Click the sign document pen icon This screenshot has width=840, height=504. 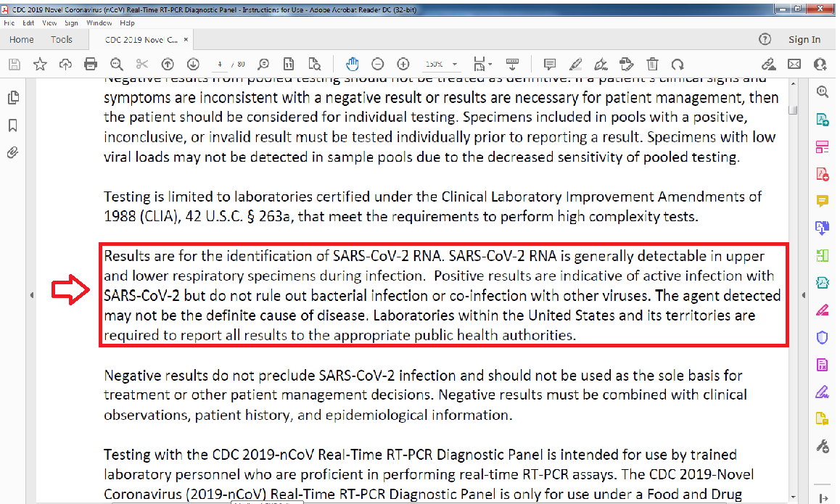(x=601, y=65)
